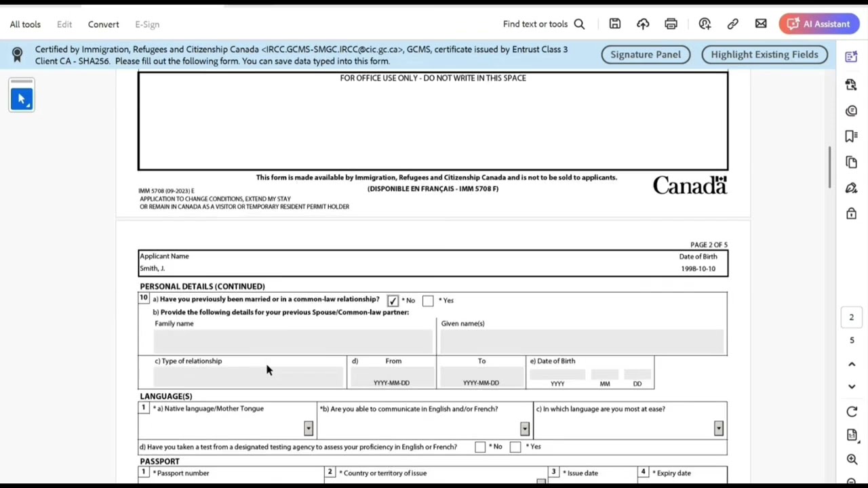The image size is (868, 488).
Task: Click the 'PAGE 2 OF 5' label
Action: pyautogui.click(x=709, y=245)
